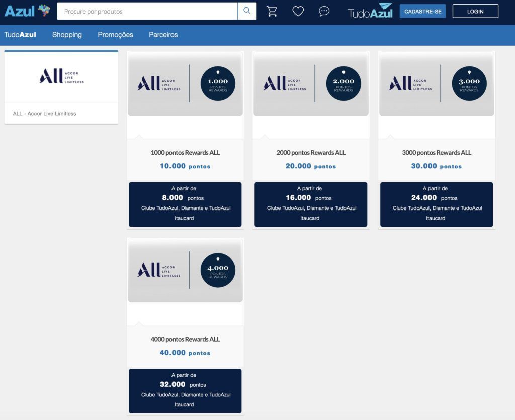This screenshot has width=515, height=420.
Task: Focus the 'Procure por produtos' search field
Action: [147, 11]
